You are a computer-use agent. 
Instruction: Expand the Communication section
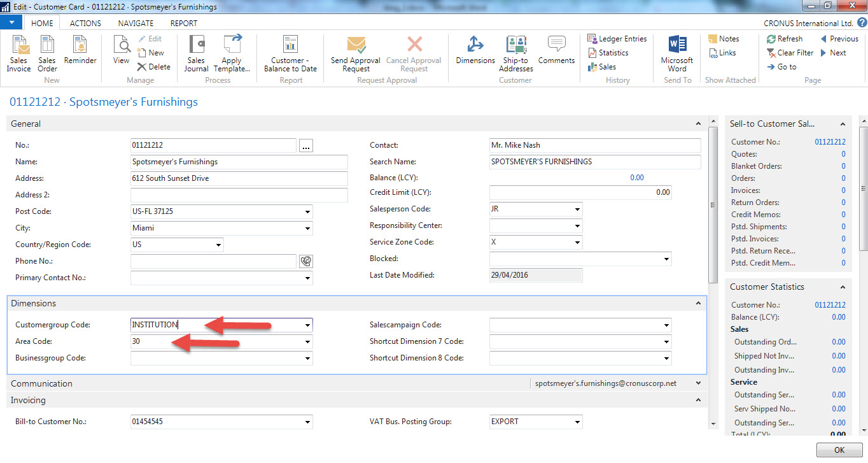coord(698,383)
